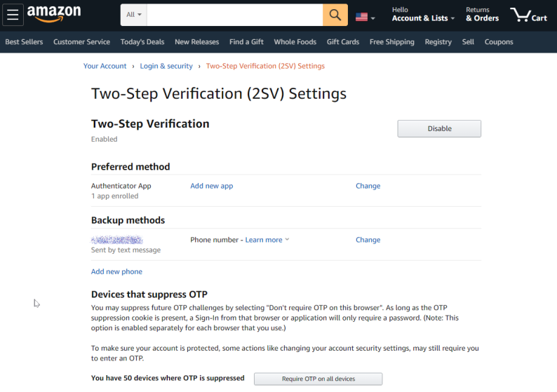Open the All search category dropdown
The width and height of the screenshot is (557, 392).
133,15
